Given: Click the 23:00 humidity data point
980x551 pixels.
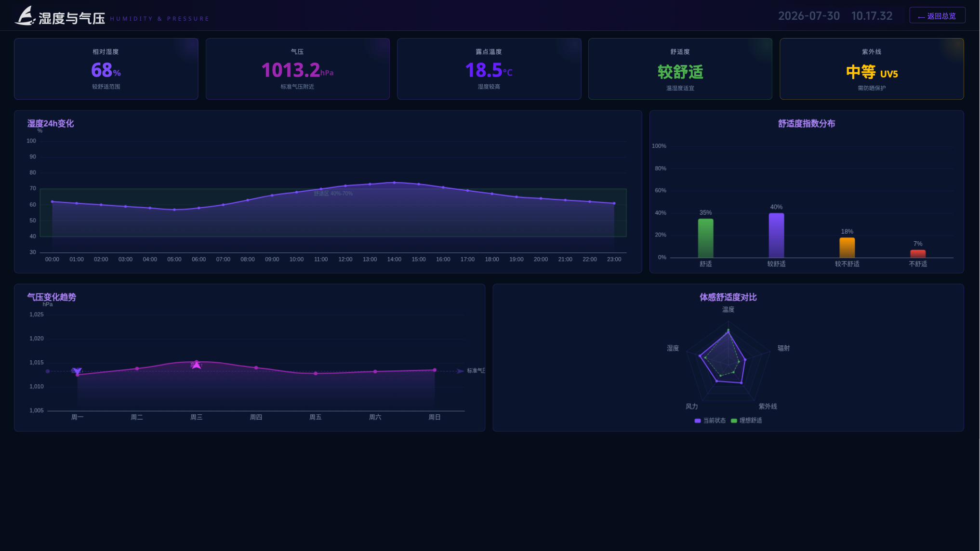Looking at the screenshot, I should [614, 203].
